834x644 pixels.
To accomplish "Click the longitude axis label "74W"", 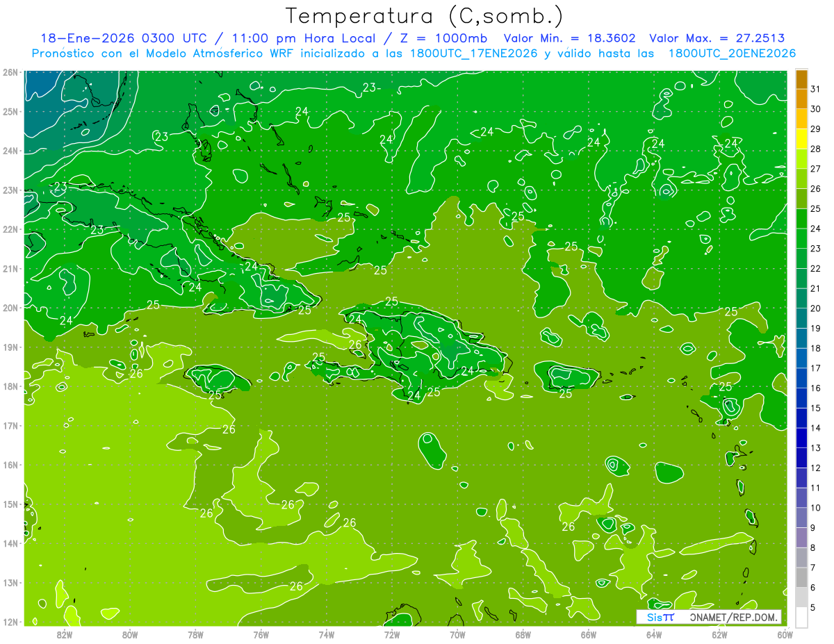I will click(326, 634).
